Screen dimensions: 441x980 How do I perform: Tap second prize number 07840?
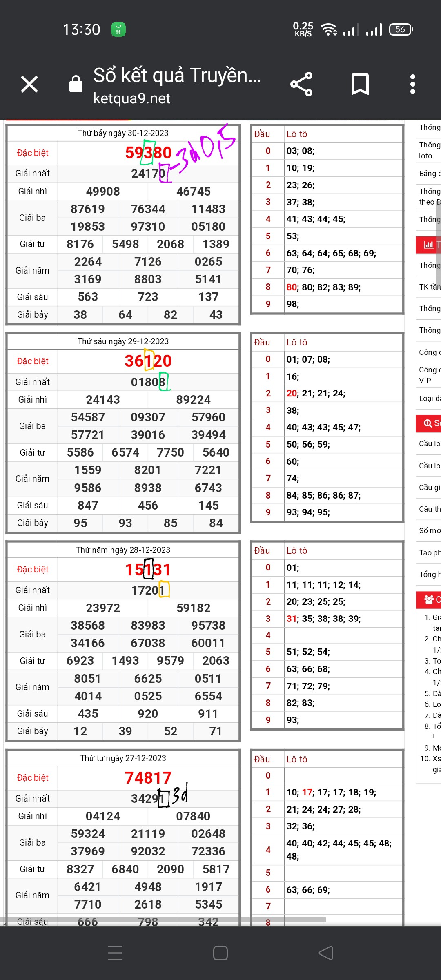click(x=194, y=816)
